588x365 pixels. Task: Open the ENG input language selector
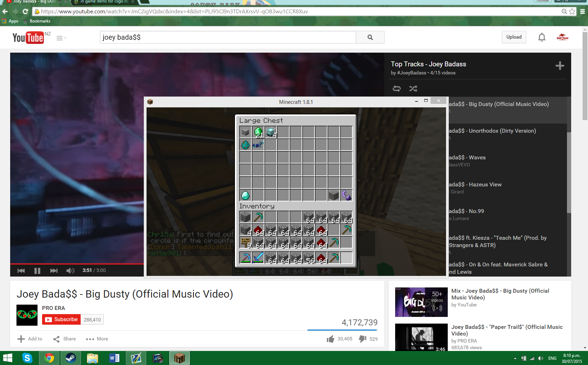(x=552, y=358)
